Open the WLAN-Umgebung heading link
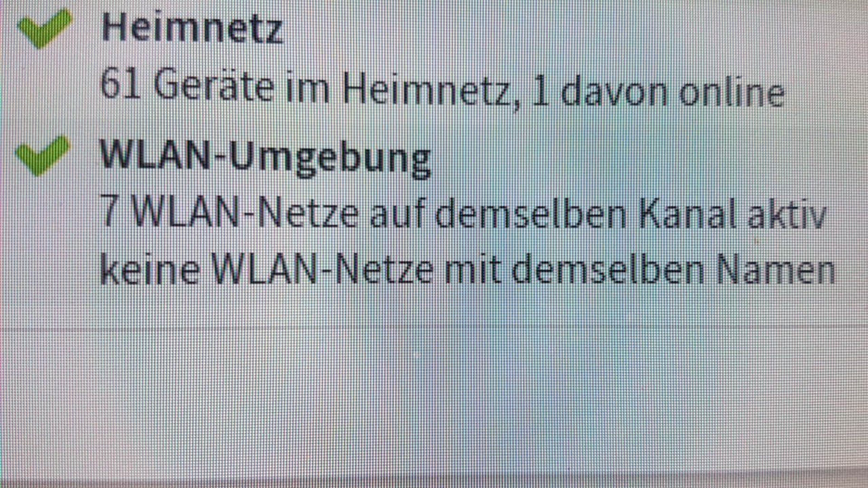This screenshot has height=488, width=868. (265, 156)
